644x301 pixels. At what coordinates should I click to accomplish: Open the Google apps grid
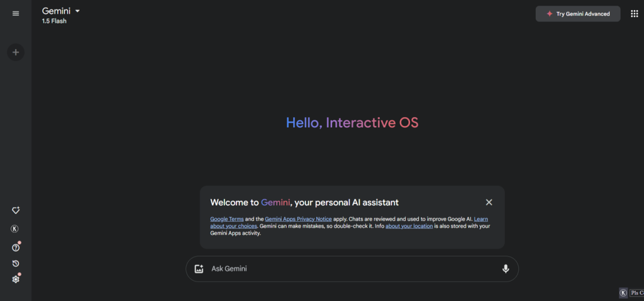click(x=634, y=13)
